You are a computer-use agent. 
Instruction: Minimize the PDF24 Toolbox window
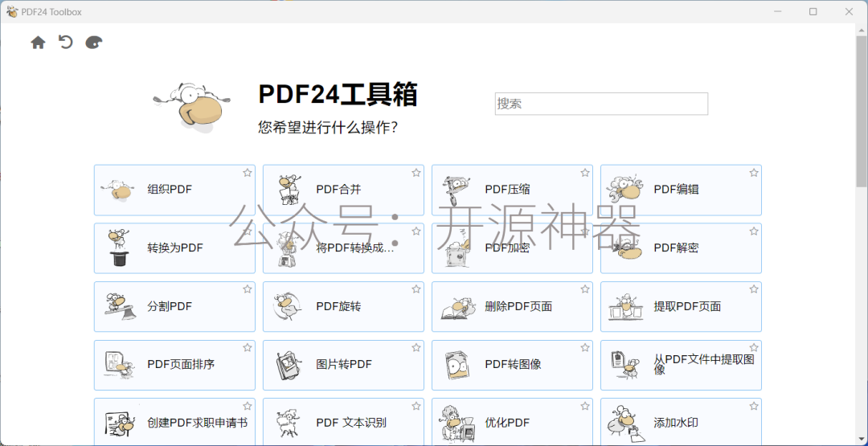click(777, 11)
